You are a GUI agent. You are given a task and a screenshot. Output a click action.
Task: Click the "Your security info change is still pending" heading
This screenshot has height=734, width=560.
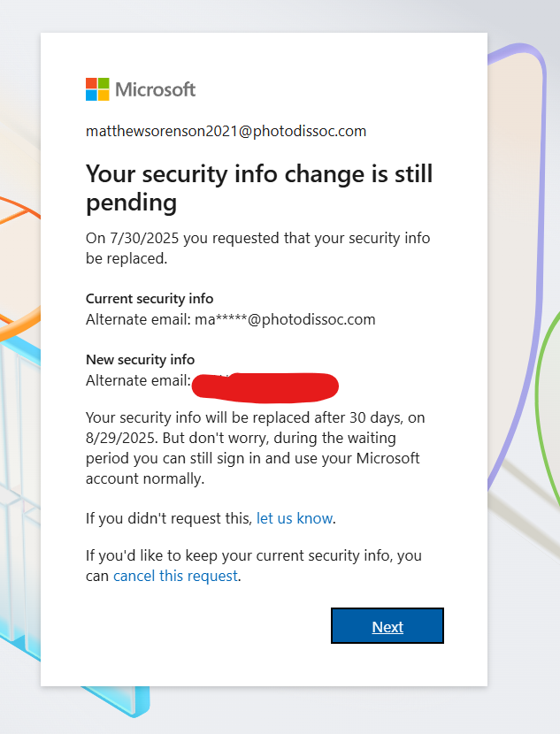[x=259, y=187]
